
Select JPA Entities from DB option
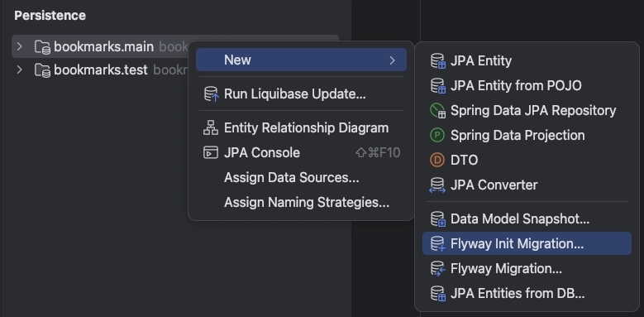[x=527, y=293]
